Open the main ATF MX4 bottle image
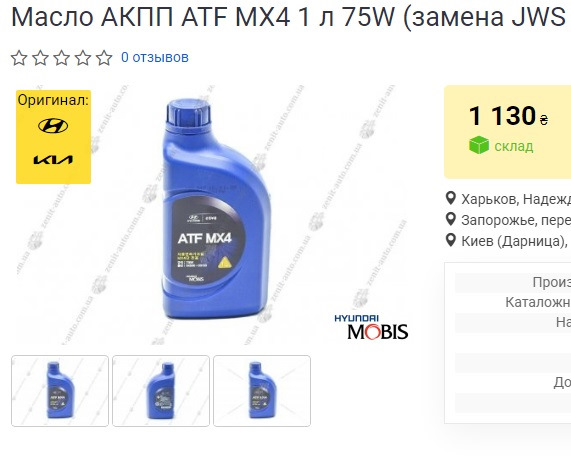 pos(217,209)
